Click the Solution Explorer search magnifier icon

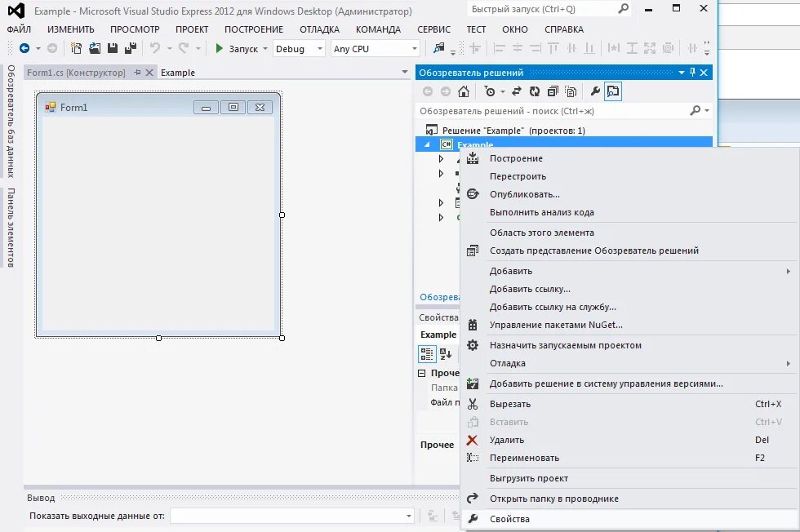point(695,110)
